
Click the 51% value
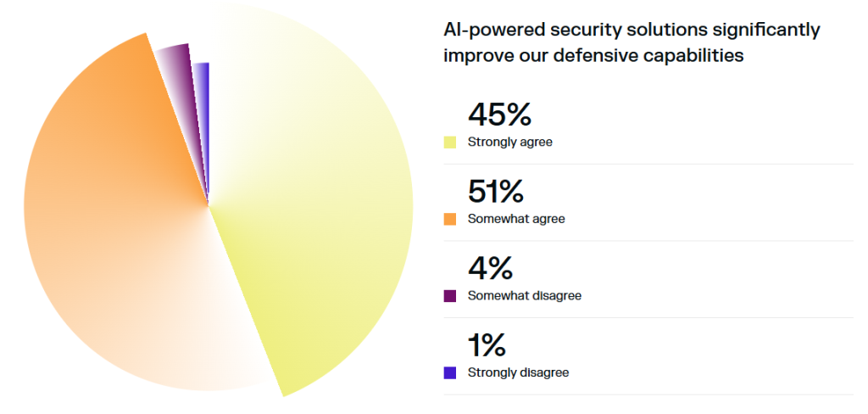[x=495, y=192]
